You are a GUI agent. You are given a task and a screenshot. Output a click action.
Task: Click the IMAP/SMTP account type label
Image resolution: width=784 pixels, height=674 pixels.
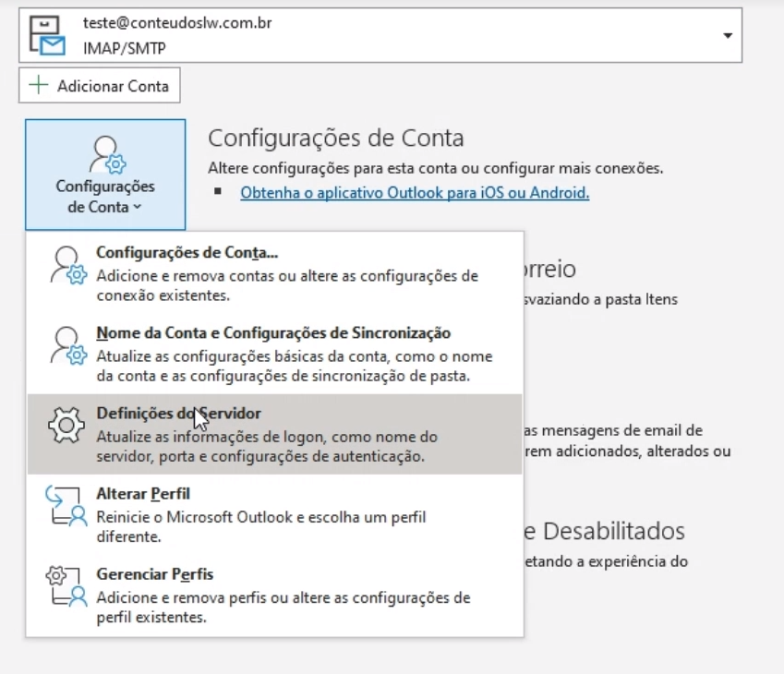pos(129,48)
